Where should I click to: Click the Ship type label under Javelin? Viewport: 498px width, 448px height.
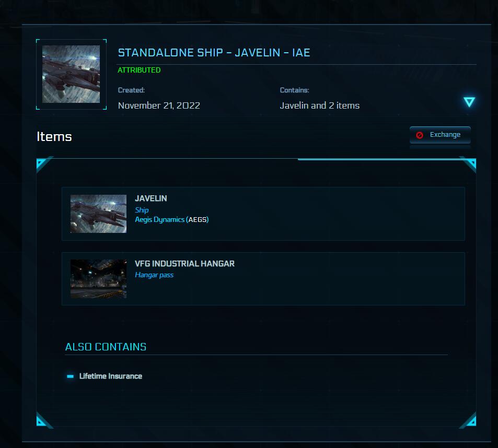142,210
